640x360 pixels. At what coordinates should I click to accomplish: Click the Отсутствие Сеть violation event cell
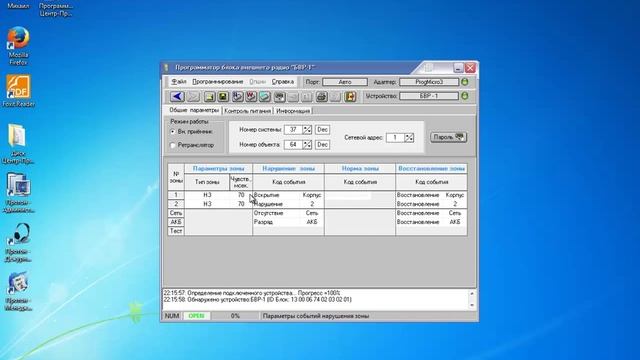pyautogui.click(x=288, y=213)
